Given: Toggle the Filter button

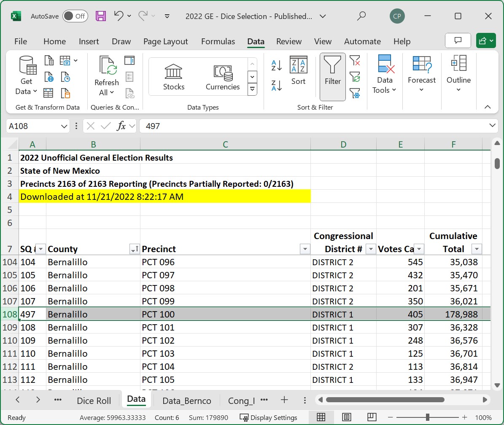Looking at the screenshot, I should point(332,77).
